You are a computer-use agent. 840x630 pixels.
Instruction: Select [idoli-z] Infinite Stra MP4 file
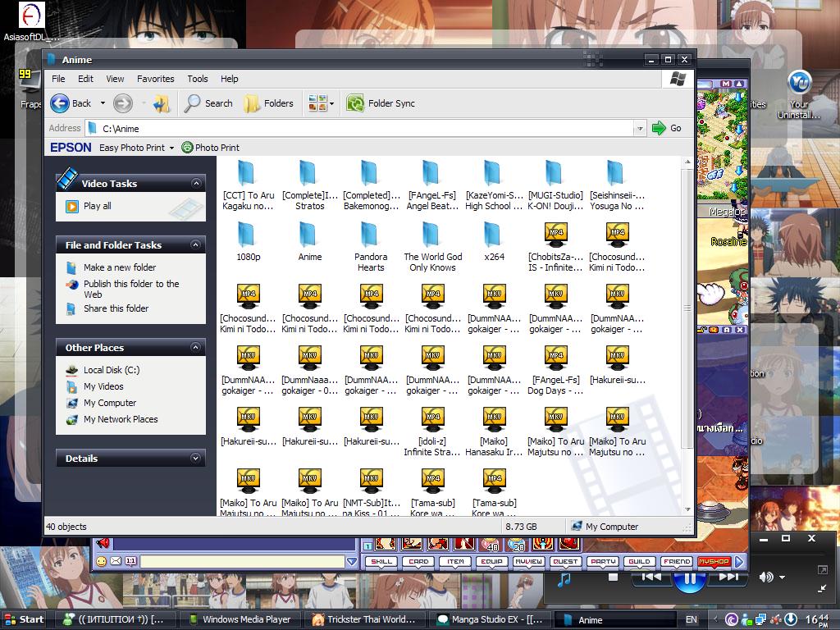(433, 431)
